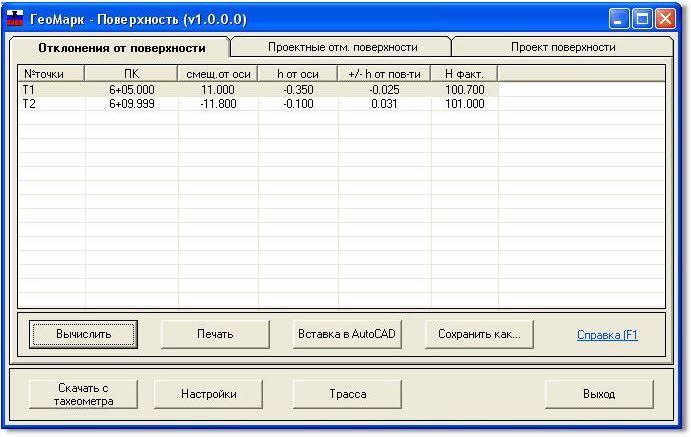Click the Сохранить как... button
This screenshot has width=691, height=437.
pos(479,334)
